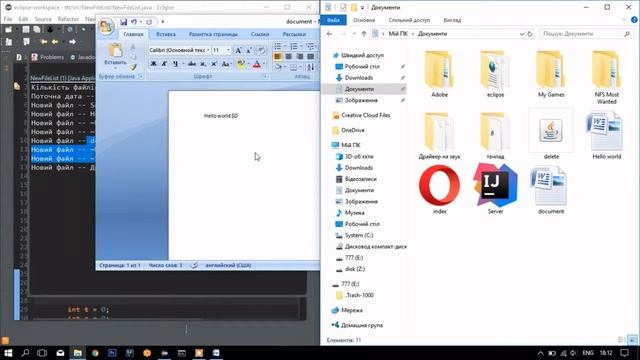Apply superscript formatting in Word
Image resolution: width=640 pixels, height=360 pixels.
pos(213,64)
